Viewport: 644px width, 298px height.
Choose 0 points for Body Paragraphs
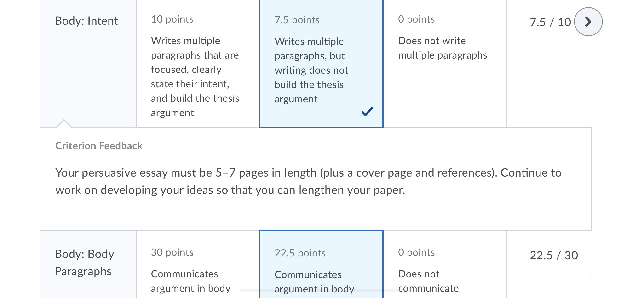point(444,264)
